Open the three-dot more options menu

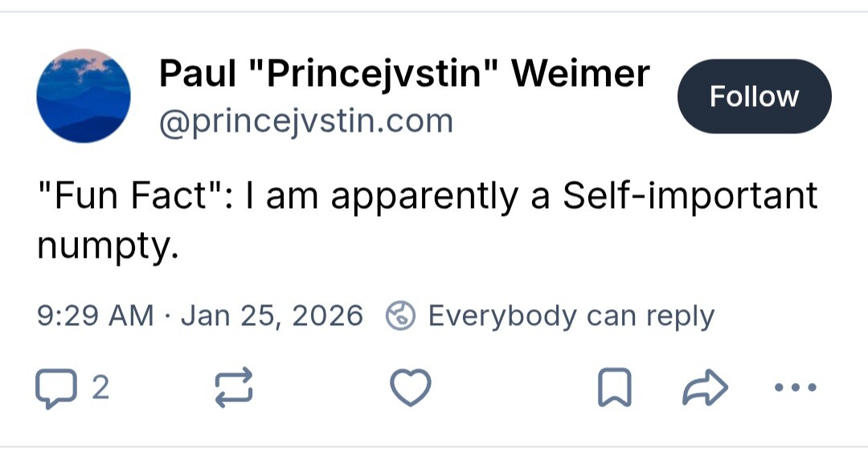click(x=794, y=389)
